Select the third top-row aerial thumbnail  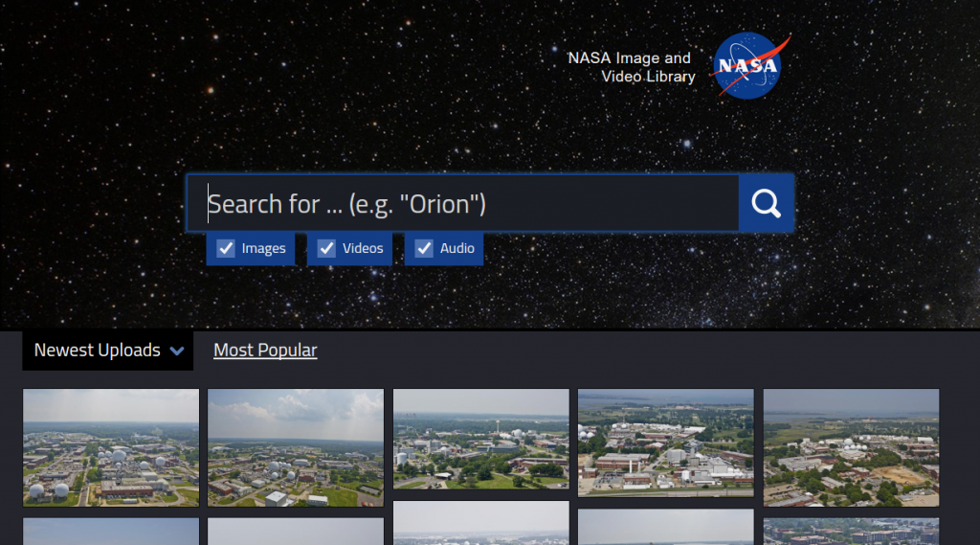pyautogui.click(x=480, y=440)
